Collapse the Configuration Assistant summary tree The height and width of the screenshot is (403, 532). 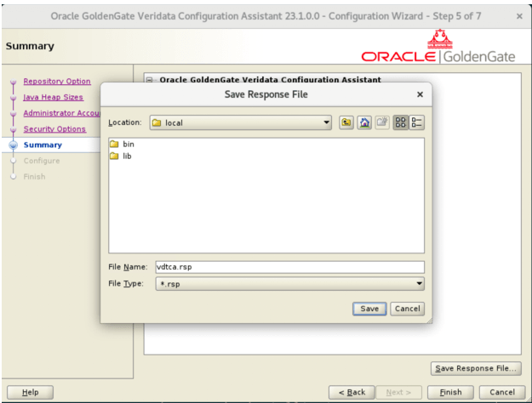pyautogui.click(x=149, y=80)
